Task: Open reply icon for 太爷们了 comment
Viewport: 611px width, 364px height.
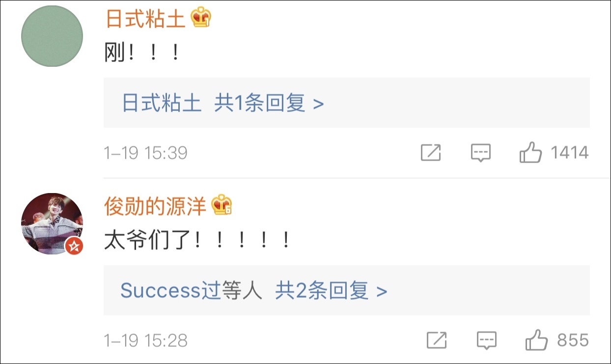Action: pos(487,340)
